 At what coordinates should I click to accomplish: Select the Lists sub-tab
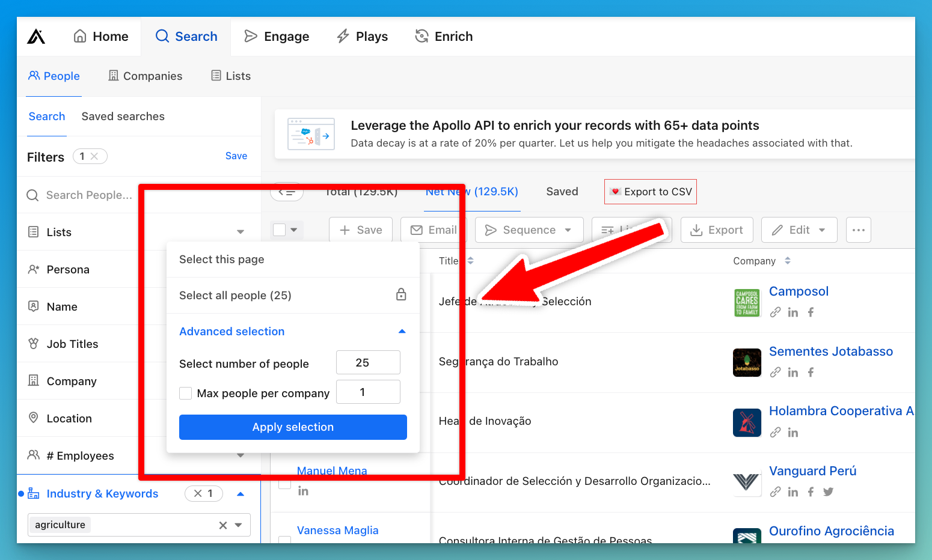click(x=231, y=76)
